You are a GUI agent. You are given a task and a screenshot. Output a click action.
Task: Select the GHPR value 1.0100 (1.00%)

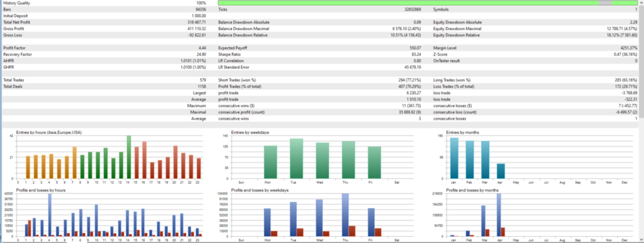coord(194,67)
